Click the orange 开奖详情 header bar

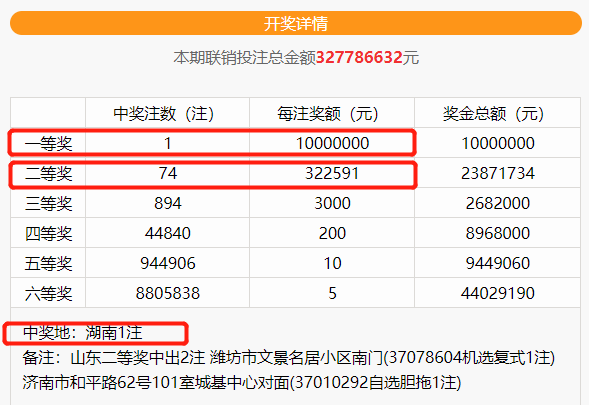click(296, 23)
